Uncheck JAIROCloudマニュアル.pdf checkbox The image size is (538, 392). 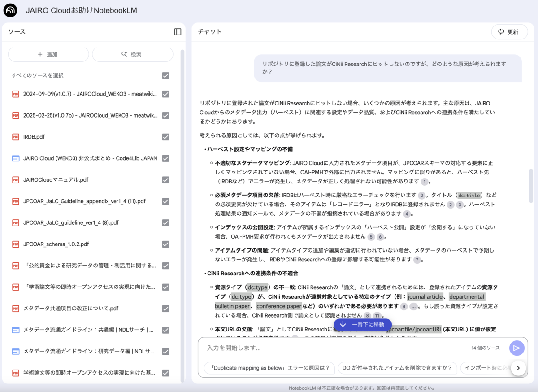tap(165, 180)
